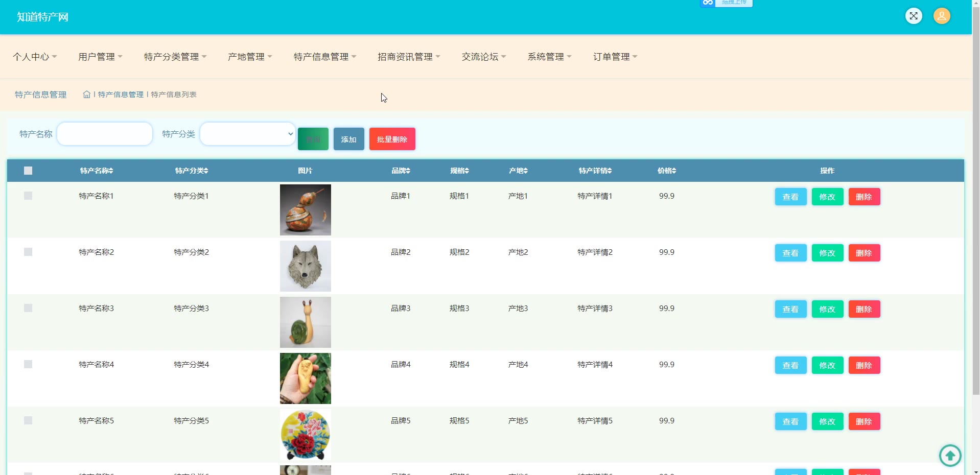980x475 pixels.
Task: Expand the 招商资讯管理 menu
Action: [x=409, y=57]
